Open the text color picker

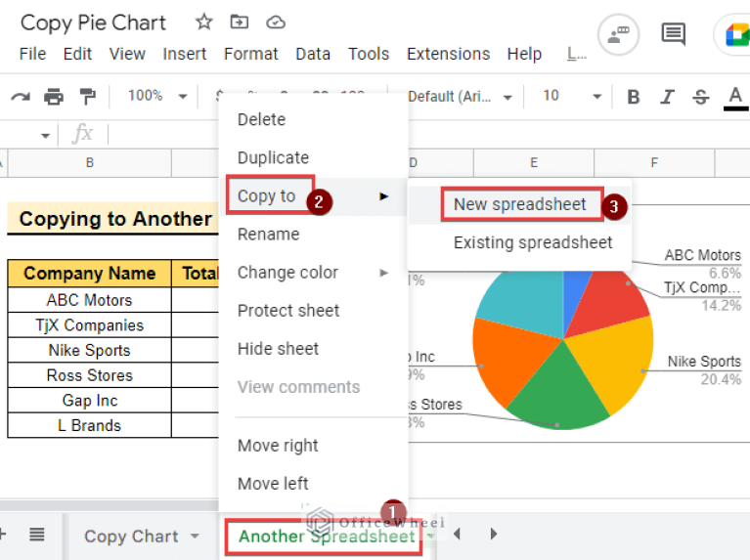(735, 96)
